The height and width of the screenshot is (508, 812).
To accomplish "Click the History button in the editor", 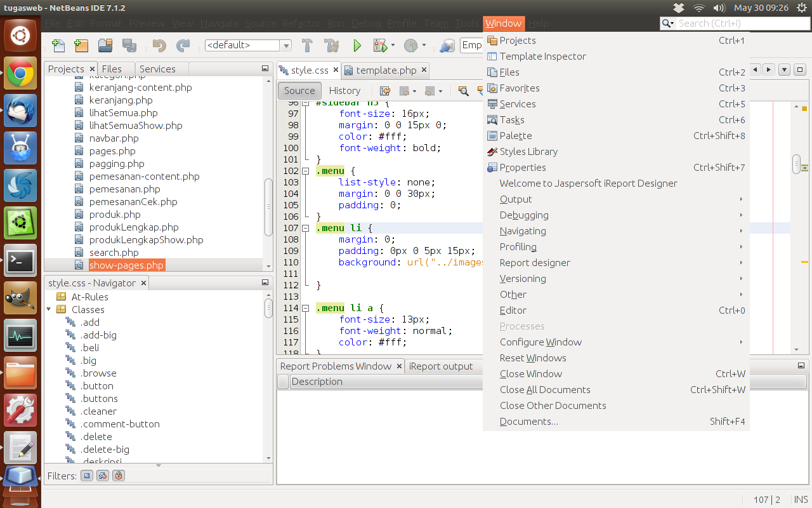I will (x=344, y=90).
